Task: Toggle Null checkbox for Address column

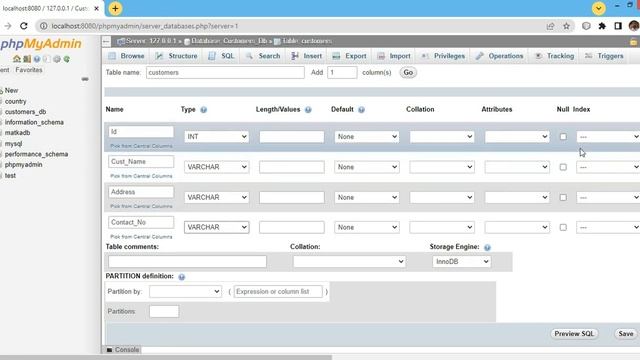Action: pyautogui.click(x=563, y=197)
